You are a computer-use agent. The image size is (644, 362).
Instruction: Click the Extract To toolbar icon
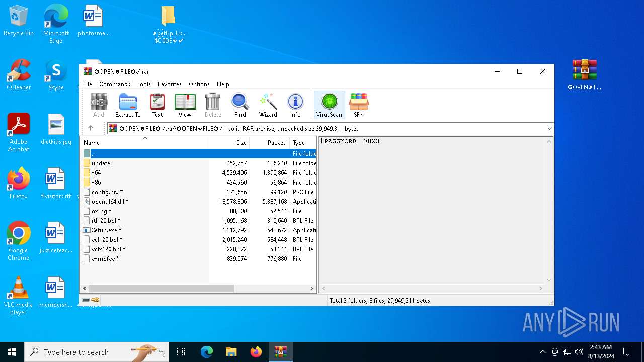(x=128, y=106)
